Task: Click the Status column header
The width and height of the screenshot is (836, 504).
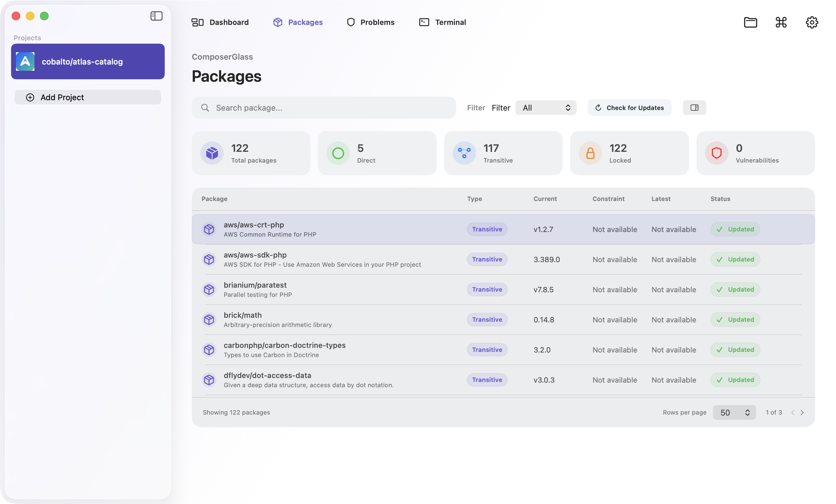Action: point(720,199)
